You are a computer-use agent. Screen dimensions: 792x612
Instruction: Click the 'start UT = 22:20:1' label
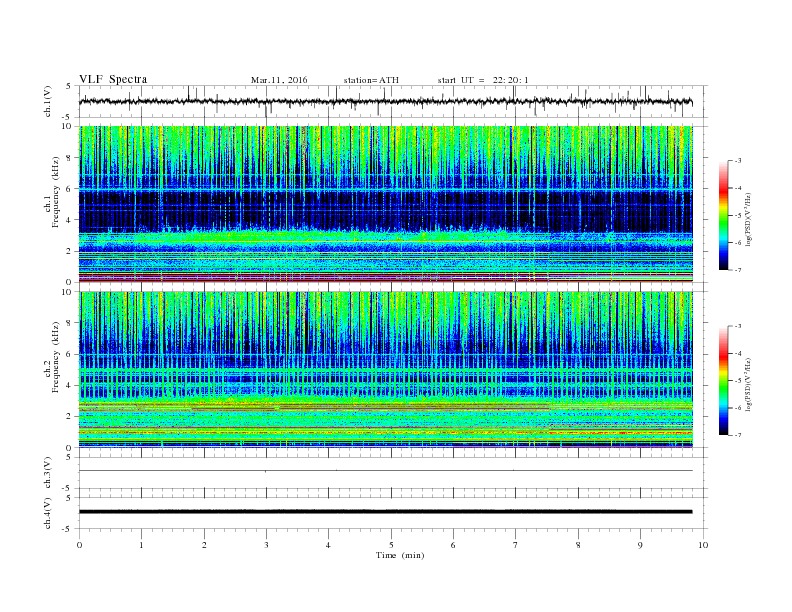[x=483, y=80]
